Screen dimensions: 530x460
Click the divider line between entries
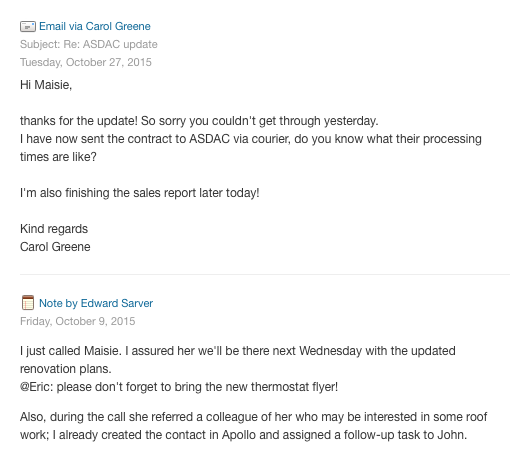(x=265, y=274)
